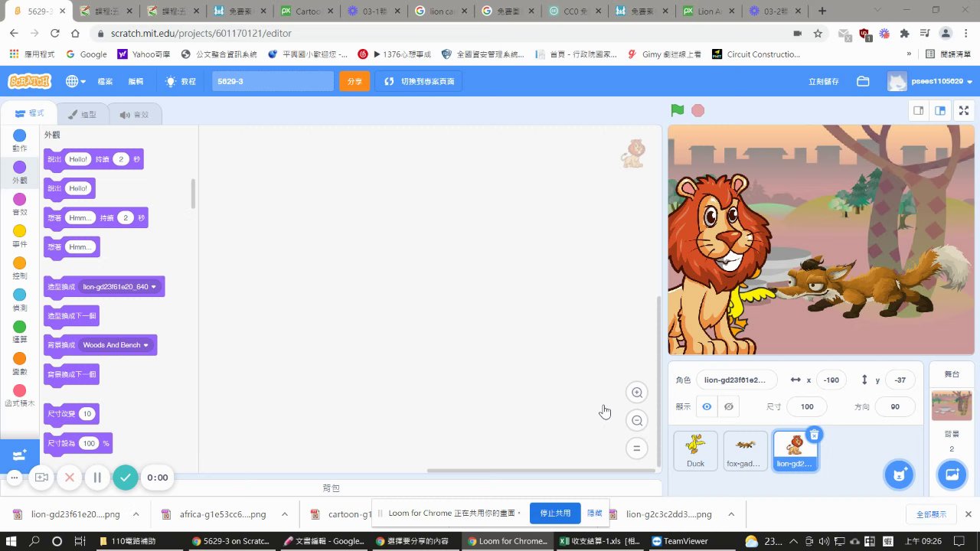Click the y position field -37

point(900,380)
